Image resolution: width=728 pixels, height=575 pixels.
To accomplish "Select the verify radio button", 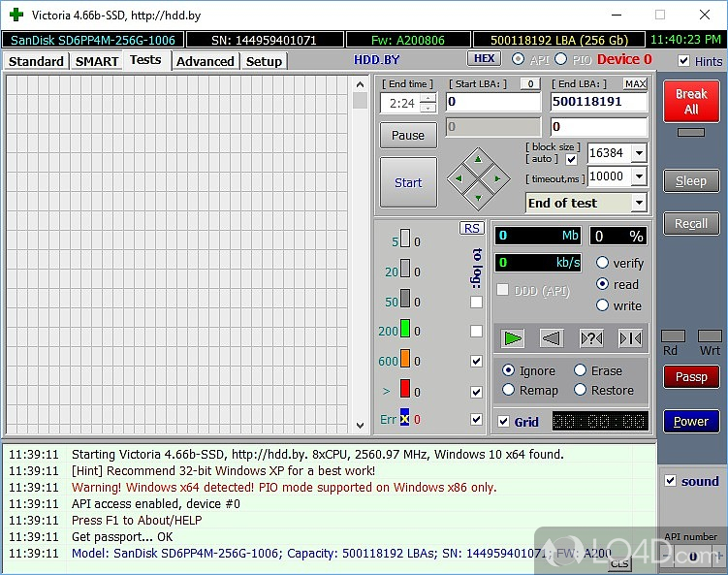I will (602, 263).
